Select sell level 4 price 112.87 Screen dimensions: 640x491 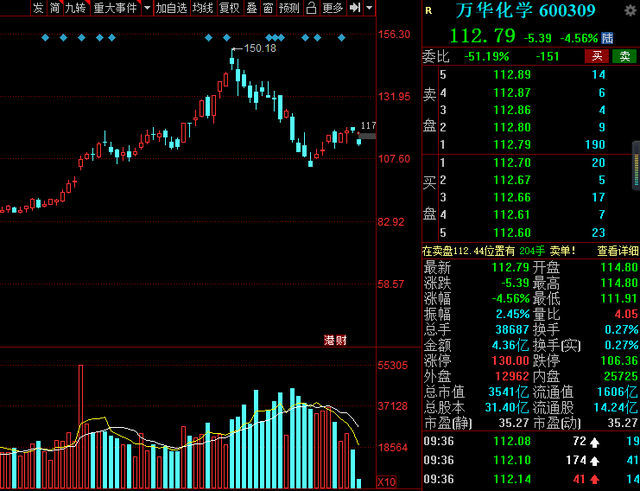click(x=512, y=93)
